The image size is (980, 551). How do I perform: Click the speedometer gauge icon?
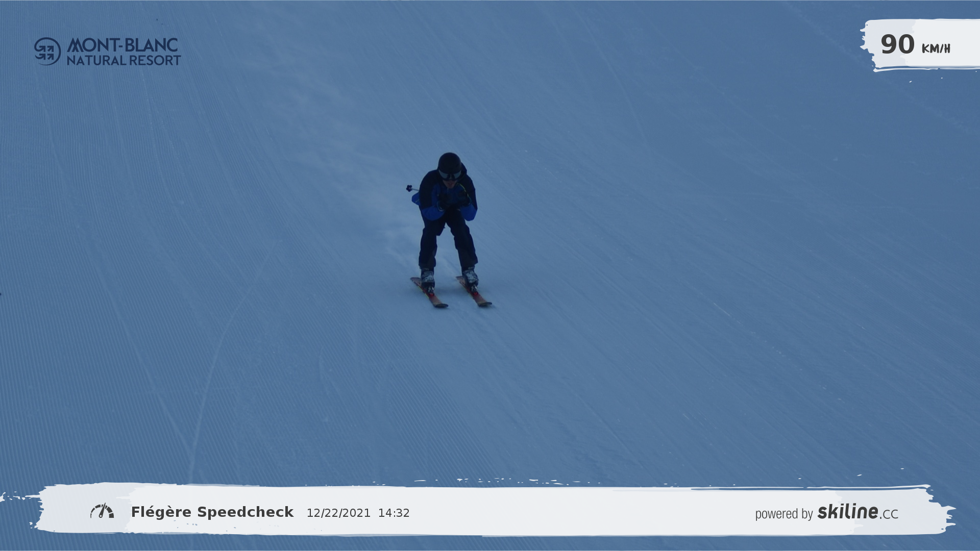click(102, 511)
